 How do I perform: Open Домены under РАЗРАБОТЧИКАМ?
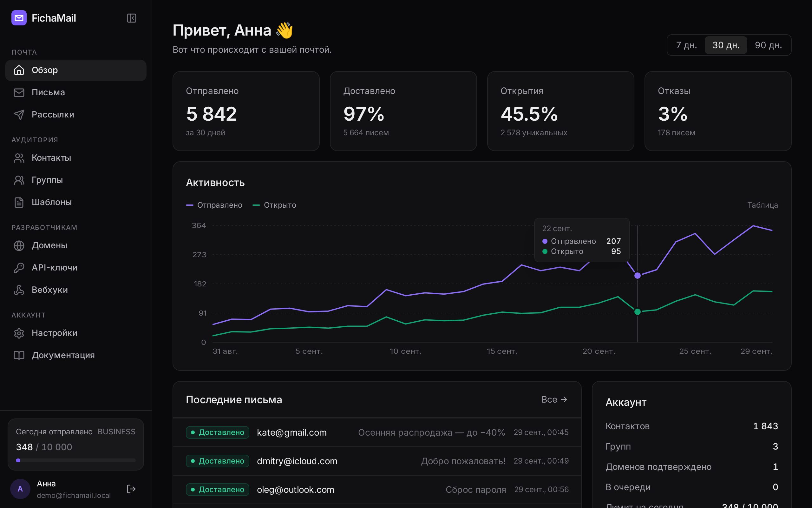76,246
